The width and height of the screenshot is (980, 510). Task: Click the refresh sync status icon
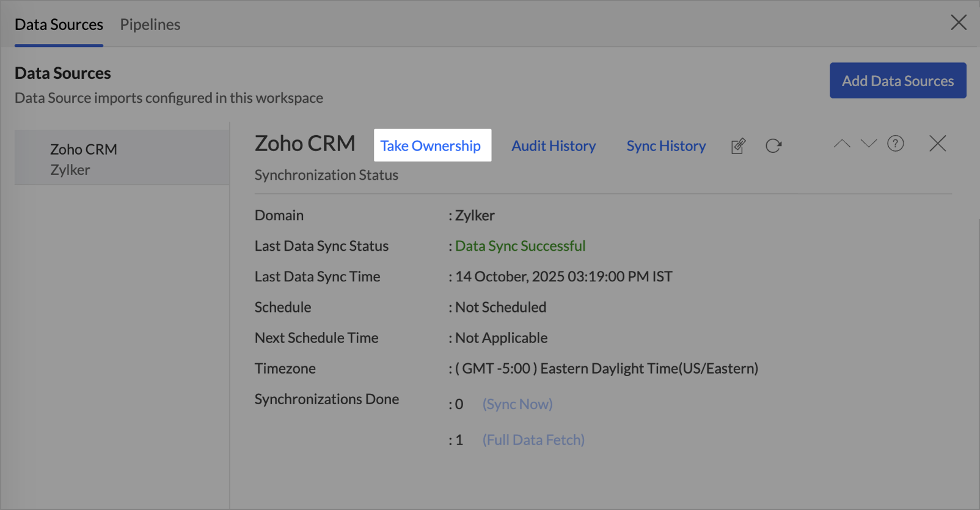(x=773, y=146)
